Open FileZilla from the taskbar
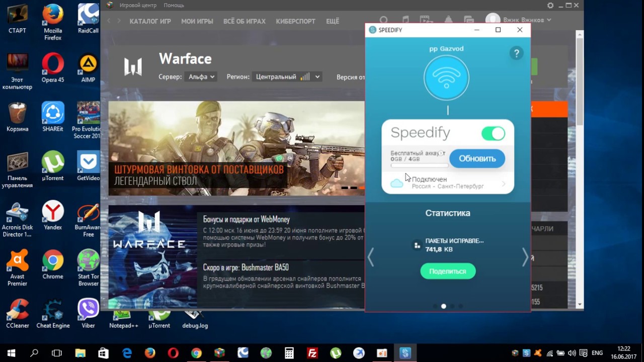The height and width of the screenshot is (362, 644). pyautogui.click(x=312, y=353)
